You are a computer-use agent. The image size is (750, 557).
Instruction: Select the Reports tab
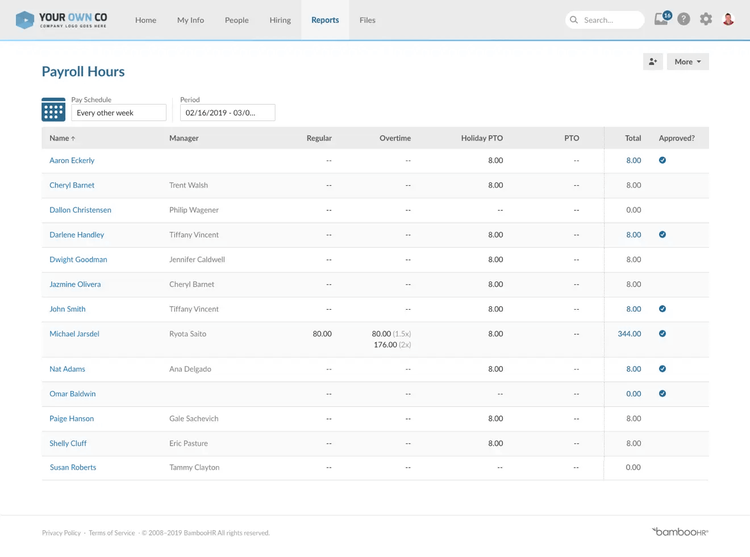[x=325, y=20]
